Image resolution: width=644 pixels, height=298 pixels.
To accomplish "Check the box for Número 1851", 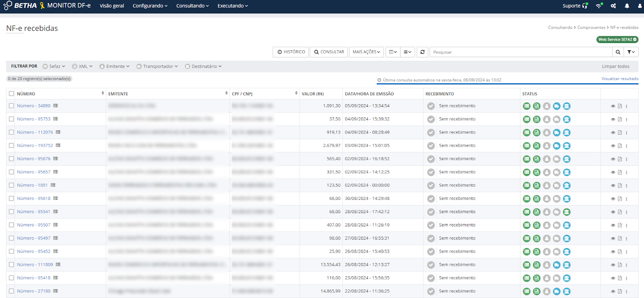I will (11, 185).
